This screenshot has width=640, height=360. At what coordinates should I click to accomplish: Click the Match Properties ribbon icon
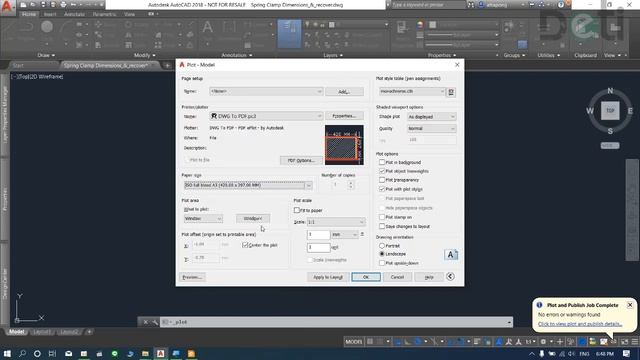[402, 28]
